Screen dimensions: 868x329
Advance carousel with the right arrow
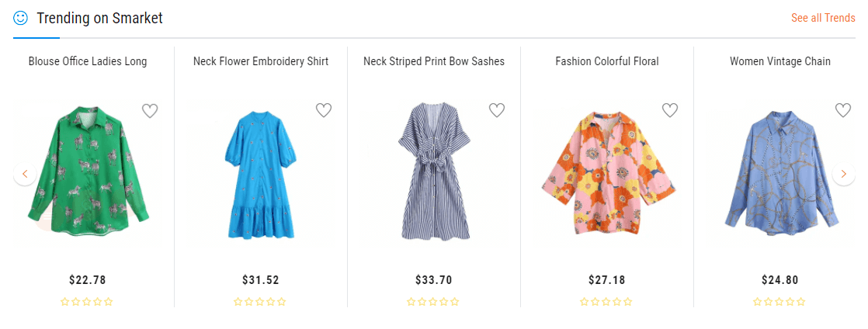pos(843,174)
